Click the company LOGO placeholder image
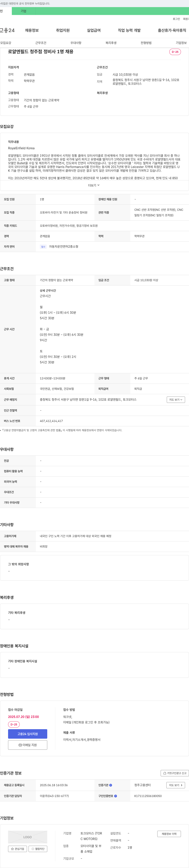This screenshot has width=189, height=868. click(28, 837)
